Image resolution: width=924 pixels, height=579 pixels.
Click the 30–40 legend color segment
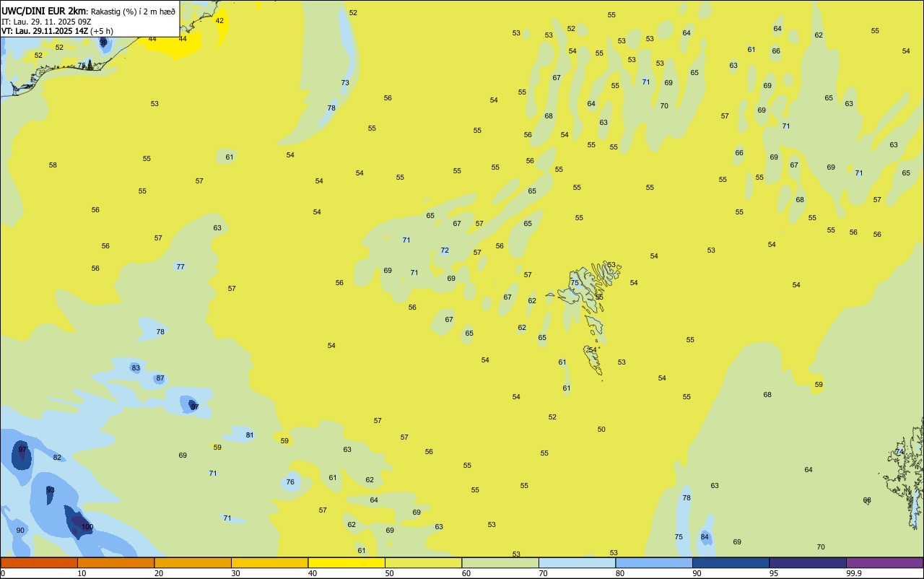[269, 562]
